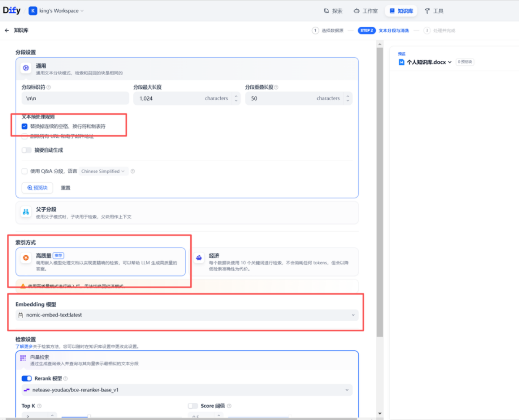Viewport: 519px width, 420px height.
Task: Click the vertical scrollbar thumb
Action: (x=380, y=192)
